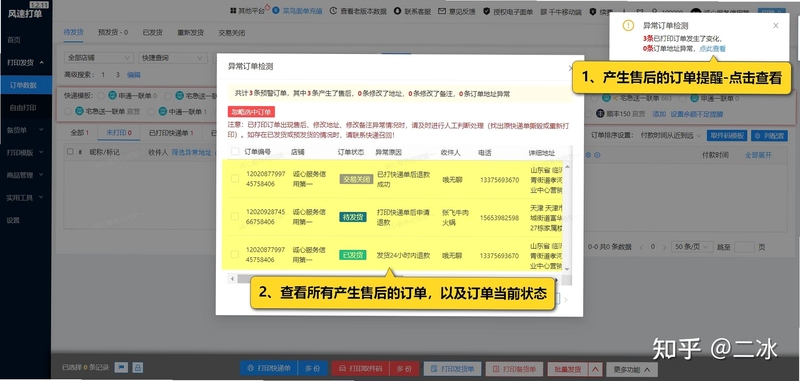Click 打印取件码 red printer button
The width and height of the screenshot is (800, 381).
[x=360, y=368]
